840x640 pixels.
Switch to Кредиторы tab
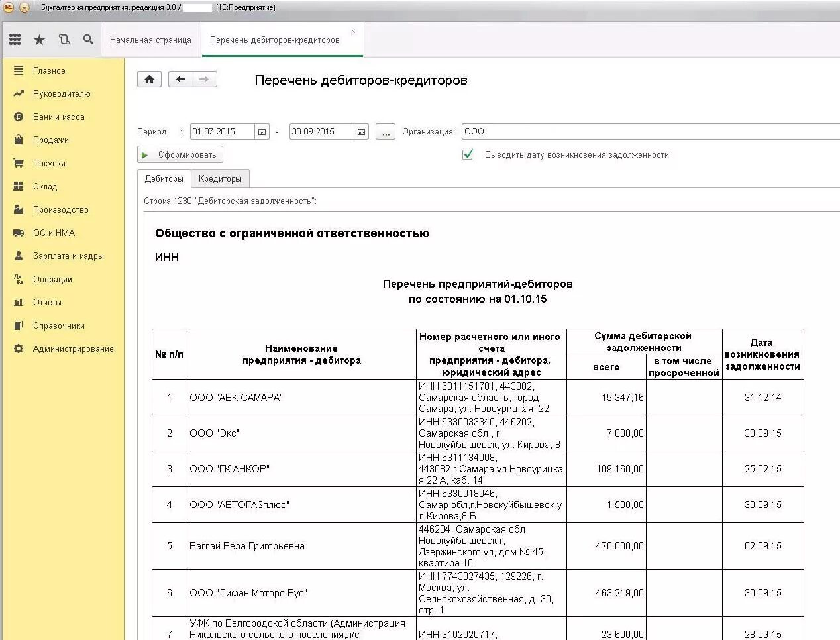[x=220, y=179]
